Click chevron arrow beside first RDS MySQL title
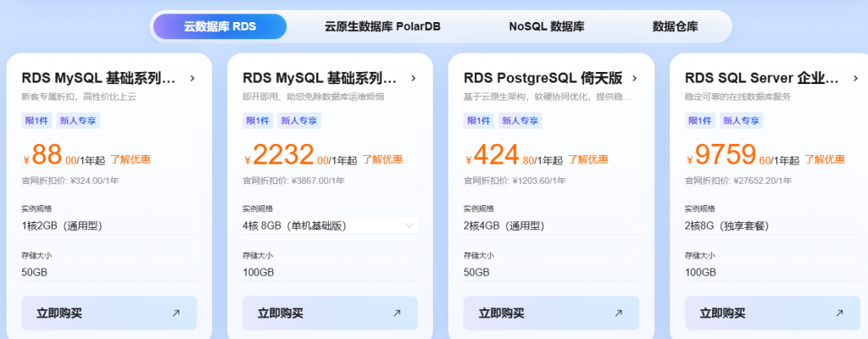This screenshot has height=339, width=868. (192, 79)
